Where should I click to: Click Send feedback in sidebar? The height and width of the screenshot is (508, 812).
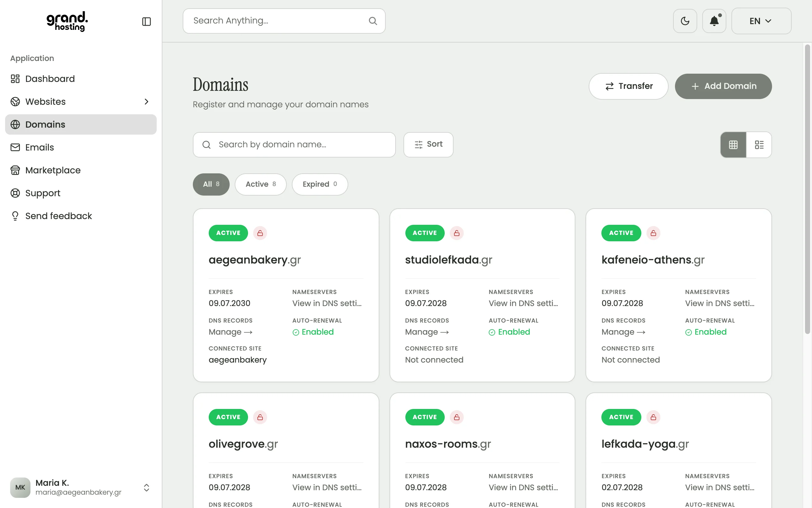tap(81, 216)
